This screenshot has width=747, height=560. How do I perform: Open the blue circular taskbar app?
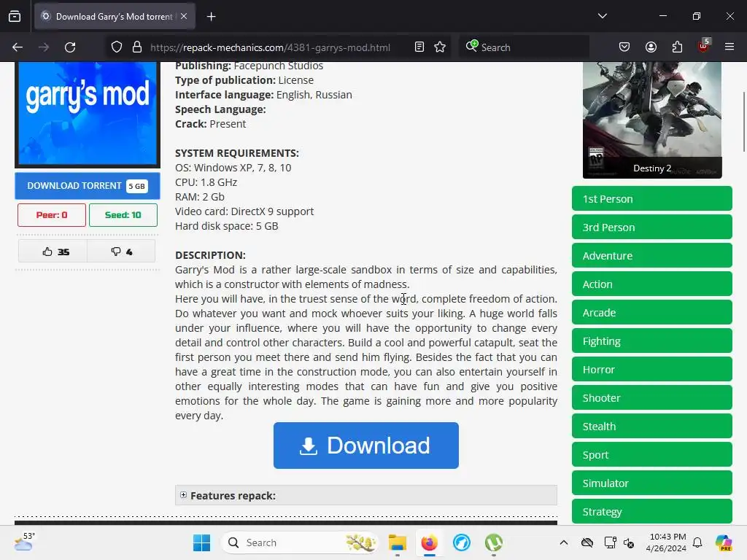point(462,542)
